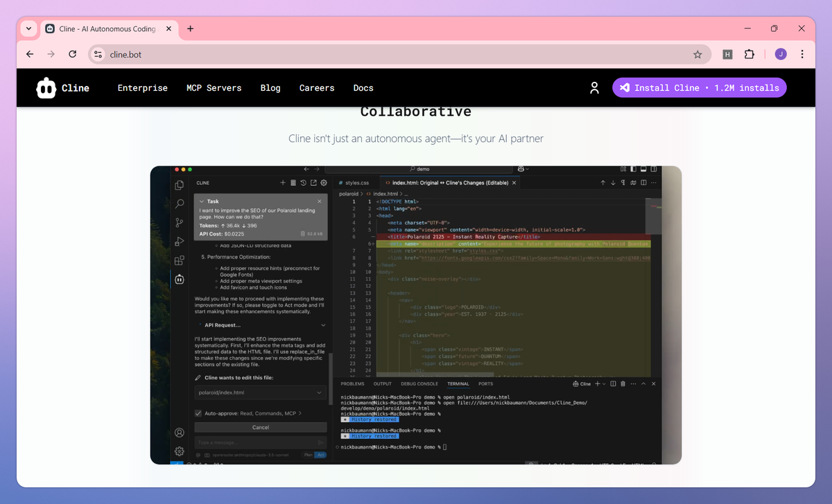Viewport: 832px width, 504px height.
Task: Open the Chrome three-dot menu
Action: click(802, 54)
